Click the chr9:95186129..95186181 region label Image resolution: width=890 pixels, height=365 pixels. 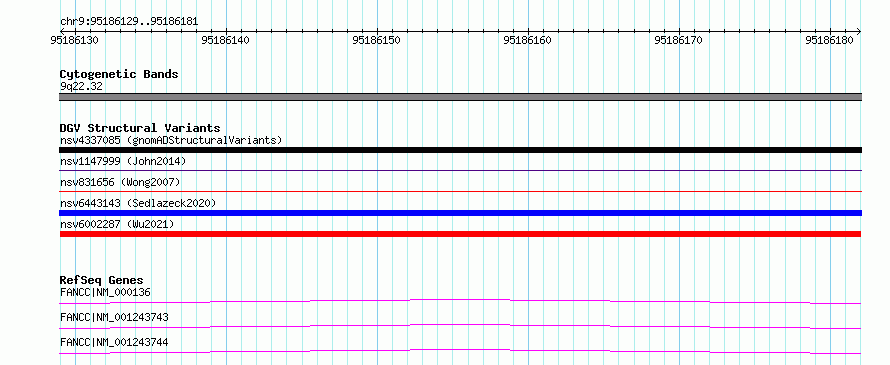[x=129, y=22]
